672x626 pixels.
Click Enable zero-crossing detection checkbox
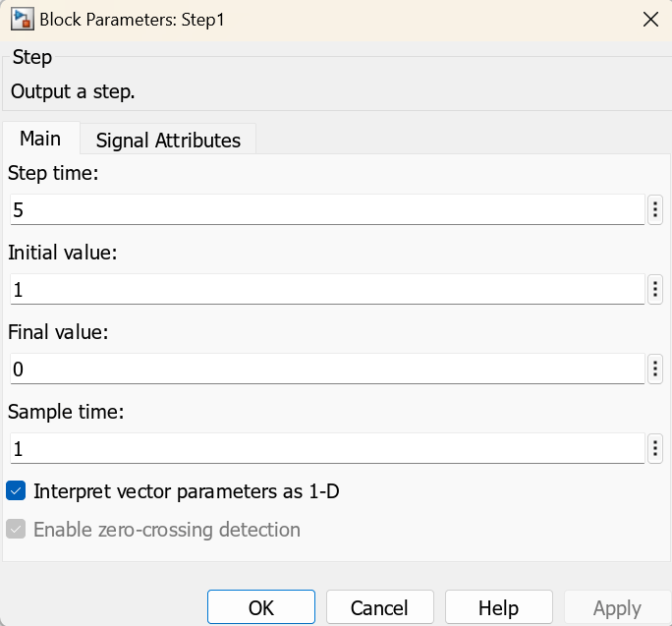[x=16, y=530]
